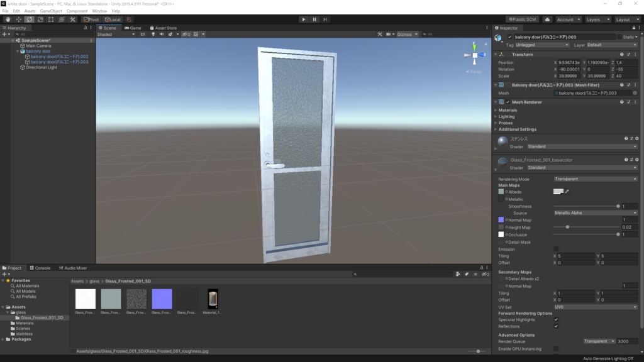Open the Layout dropdown
644x362 pixels.
tap(627, 19)
